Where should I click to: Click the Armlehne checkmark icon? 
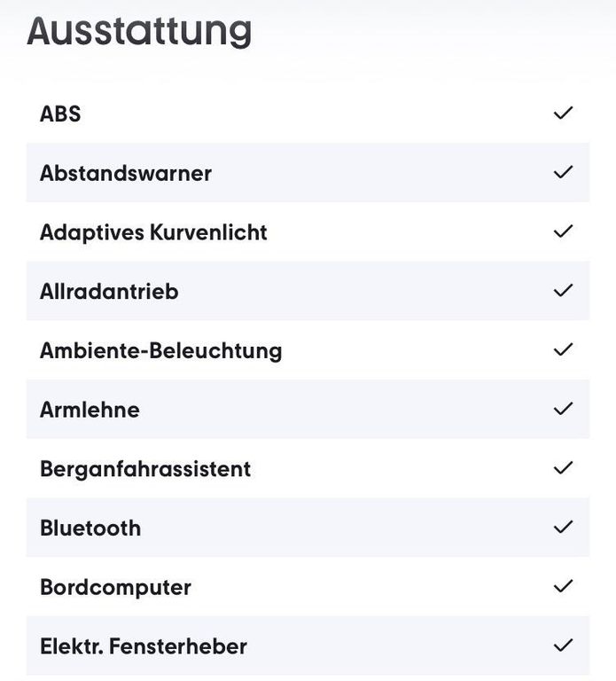[x=563, y=409]
